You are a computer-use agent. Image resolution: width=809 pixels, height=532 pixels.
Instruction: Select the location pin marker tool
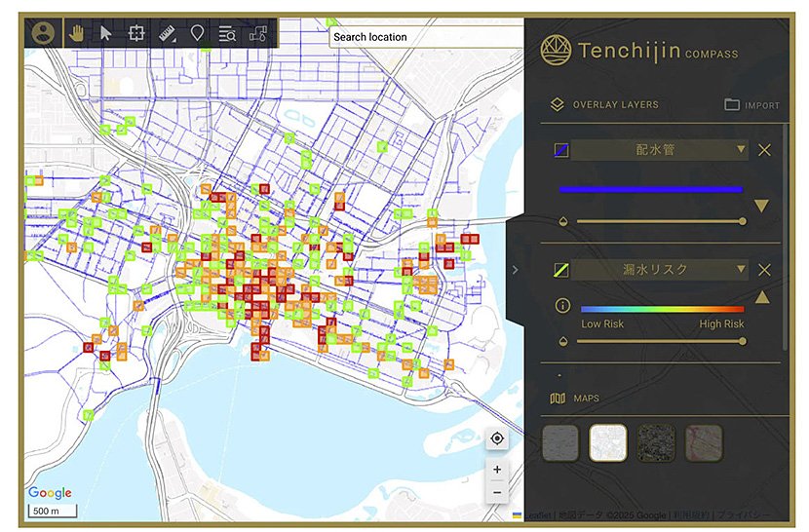pyautogui.click(x=197, y=33)
